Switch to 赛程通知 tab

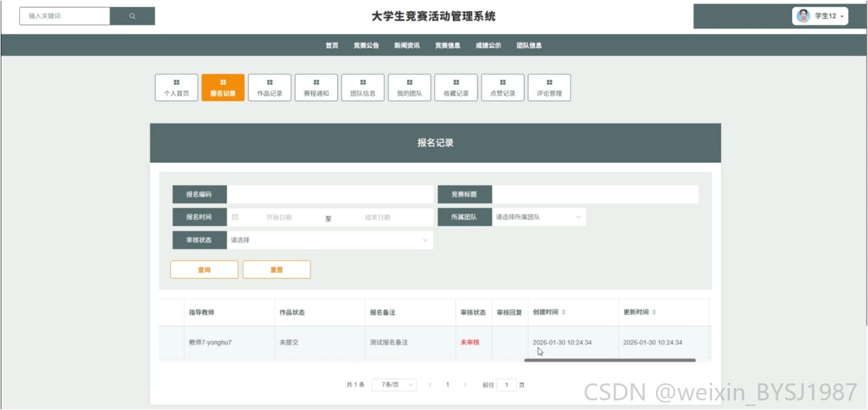coord(316,88)
